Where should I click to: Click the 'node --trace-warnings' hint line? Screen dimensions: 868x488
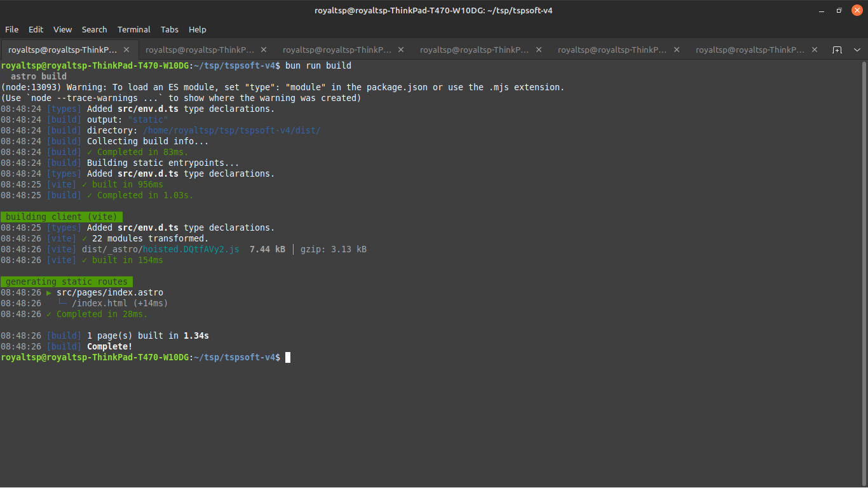180,98
